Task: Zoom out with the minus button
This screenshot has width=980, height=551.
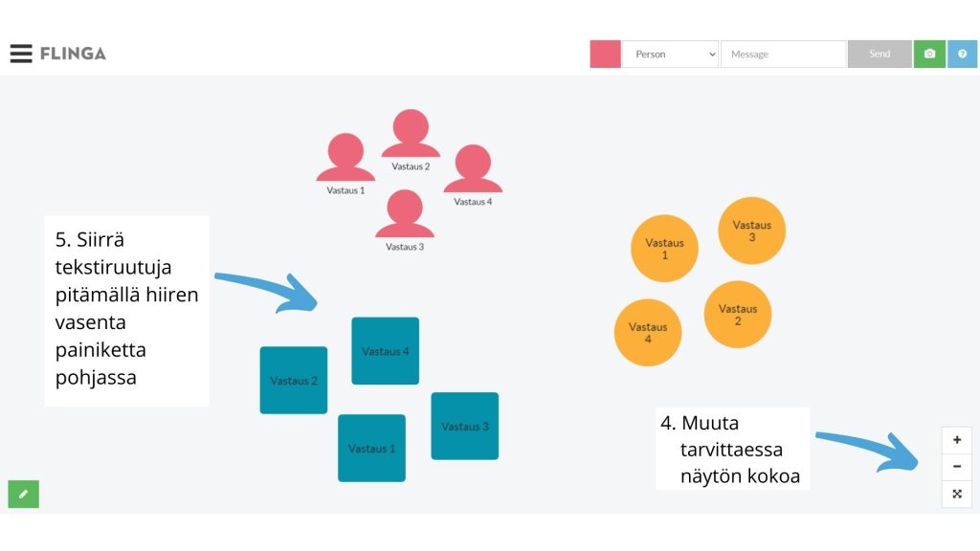Action: pyautogui.click(x=956, y=467)
